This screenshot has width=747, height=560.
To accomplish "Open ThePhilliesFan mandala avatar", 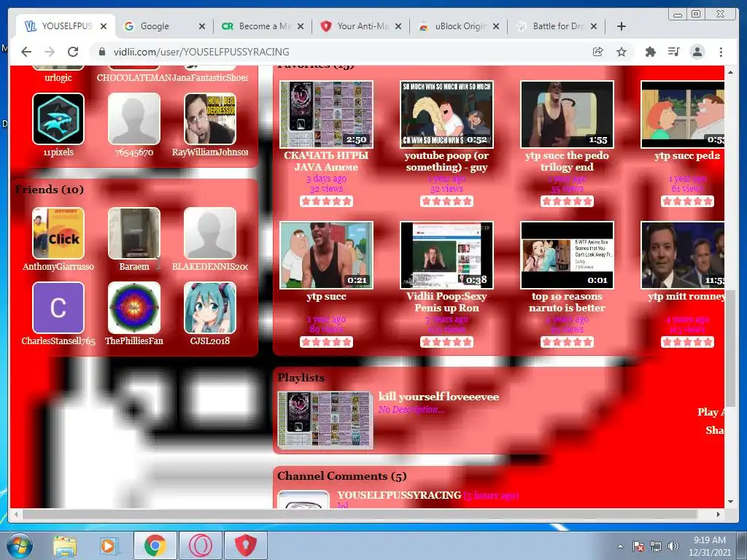I will (134, 308).
